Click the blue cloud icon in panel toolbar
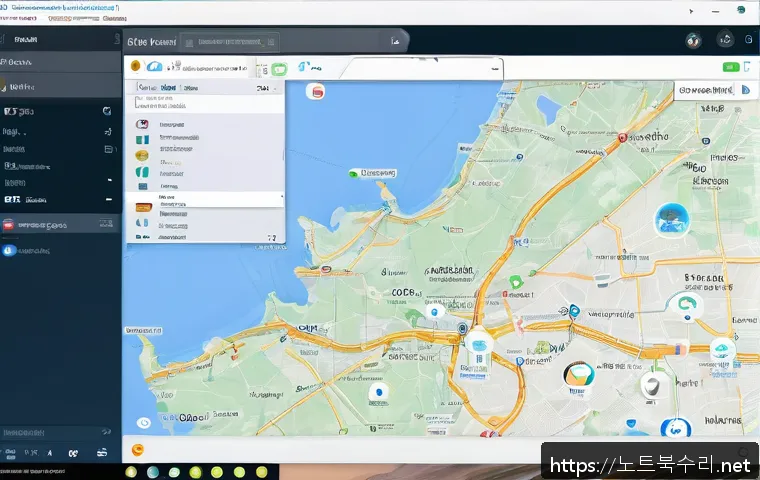The image size is (760, 480). [154, 67]
